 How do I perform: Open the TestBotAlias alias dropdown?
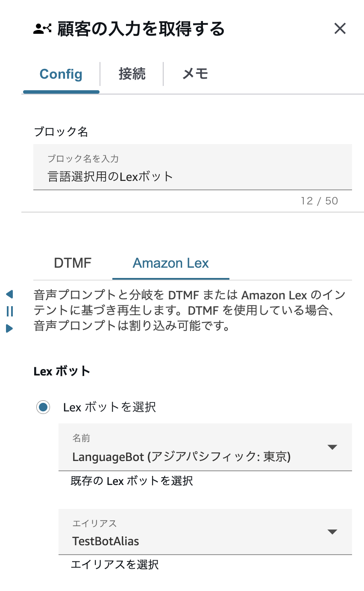192,541
